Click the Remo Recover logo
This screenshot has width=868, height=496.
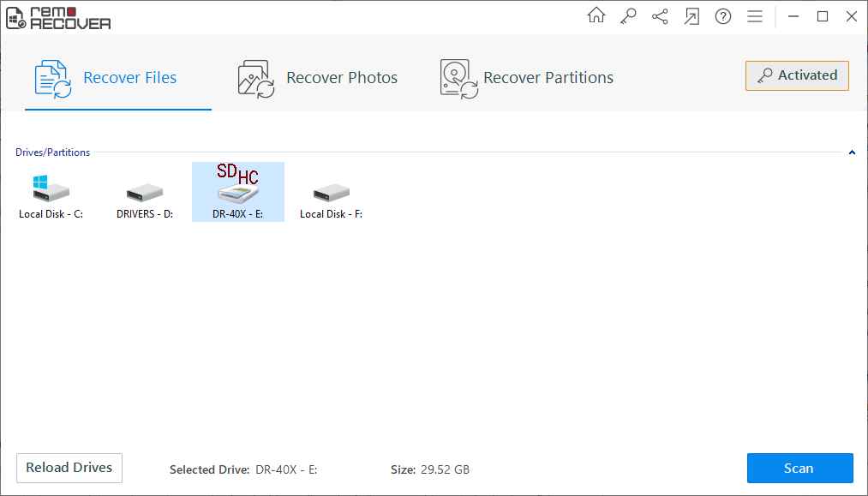coord(58,18)
